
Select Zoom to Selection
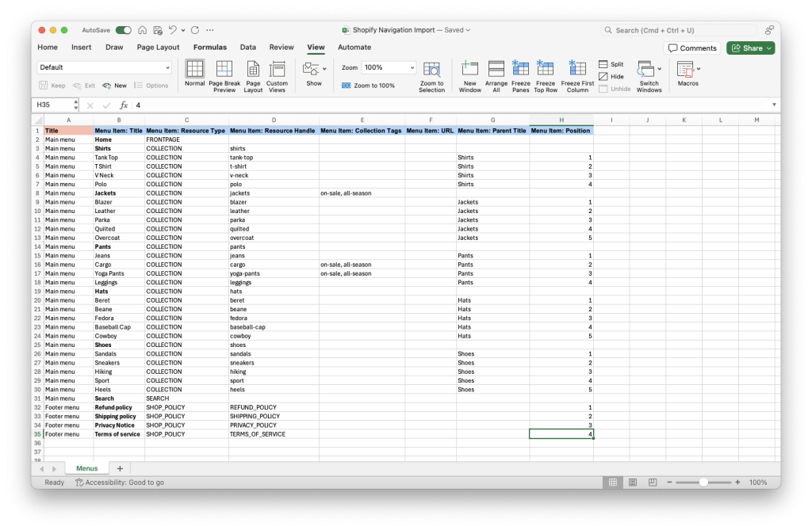(431, 73)
